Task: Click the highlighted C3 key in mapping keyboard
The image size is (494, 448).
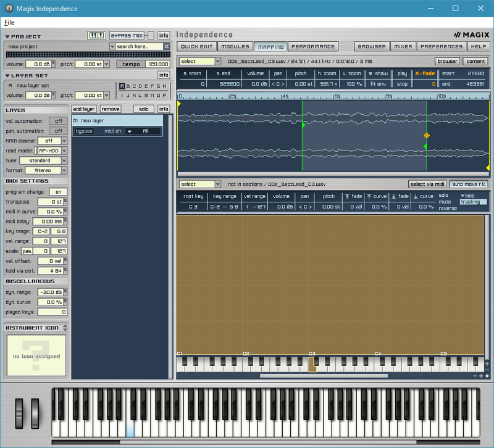Action: tap(312, 365)
